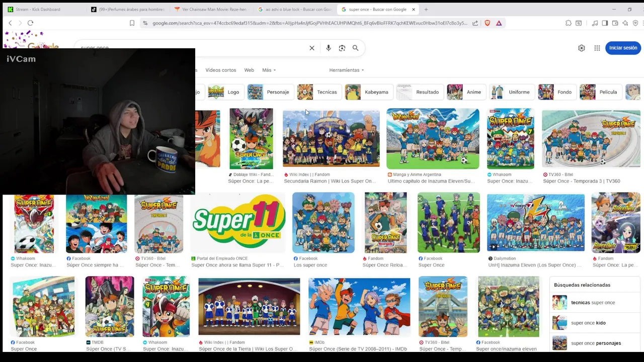The width and height of the screenshot is (644, 362).
Task: Start voice search with microphone
Action: tap(329, 48)
